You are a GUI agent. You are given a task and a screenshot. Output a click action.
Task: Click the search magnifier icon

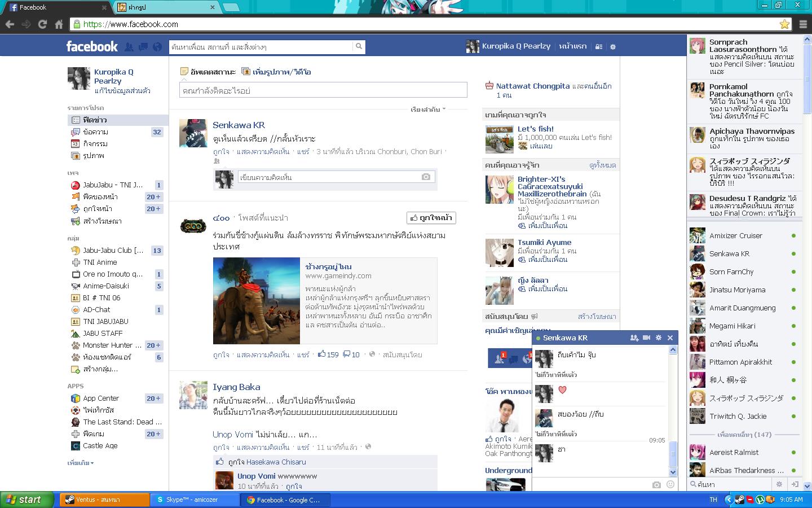(359, 46)
